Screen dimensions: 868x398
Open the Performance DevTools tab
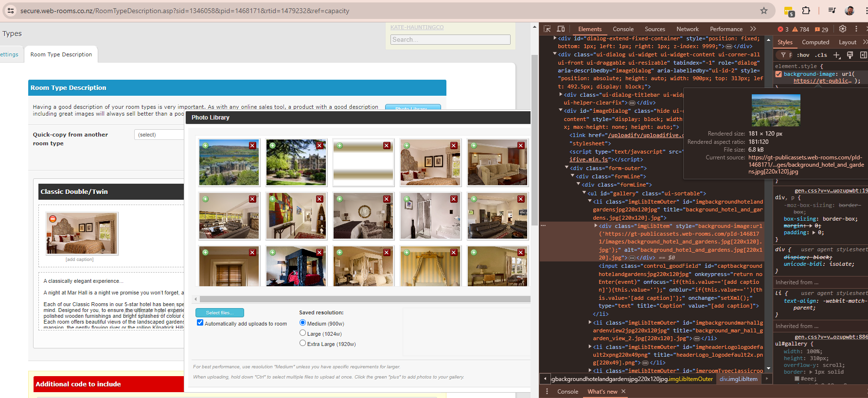point(726,29)
